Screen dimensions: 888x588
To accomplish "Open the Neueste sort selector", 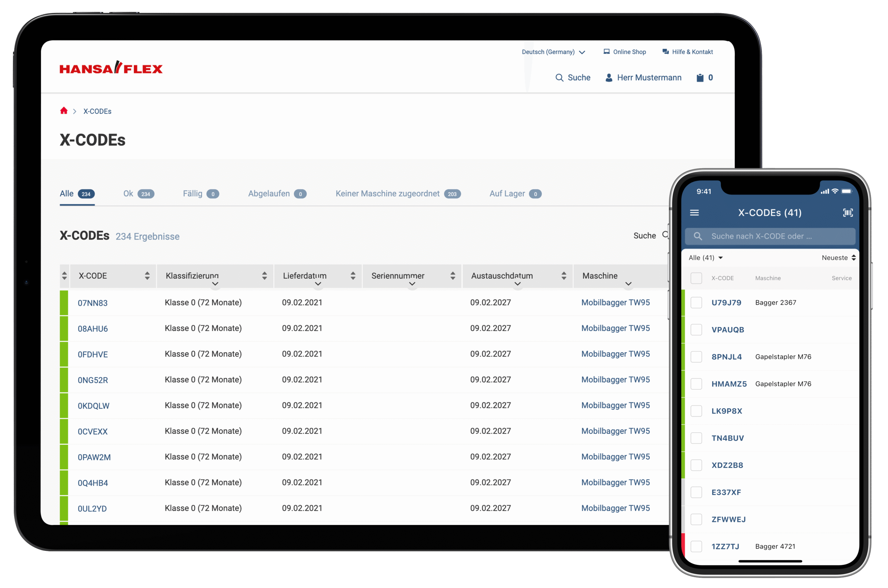I will [x=838, y=258].
